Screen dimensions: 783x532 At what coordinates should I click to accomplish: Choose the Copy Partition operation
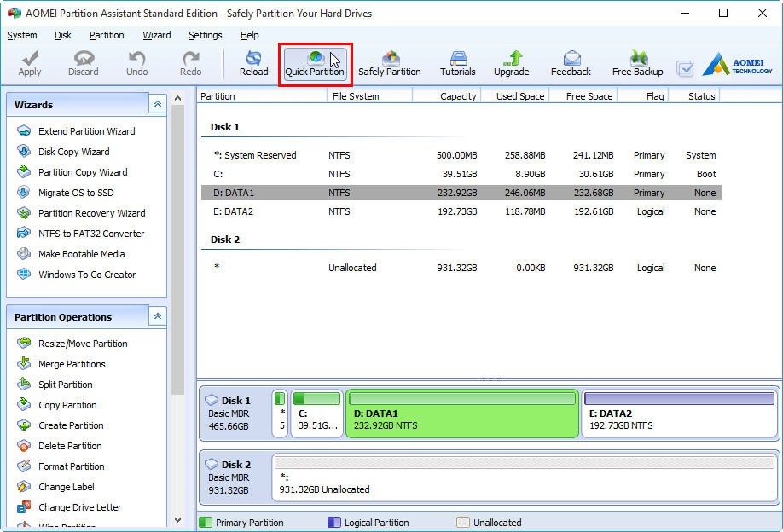click(67, 405)
